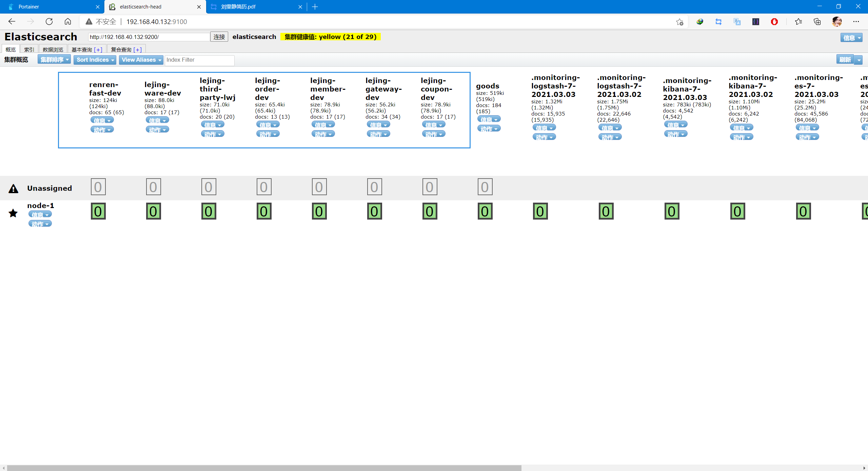Select node-1 shard 0 of goods index

[x=485, y=211]
